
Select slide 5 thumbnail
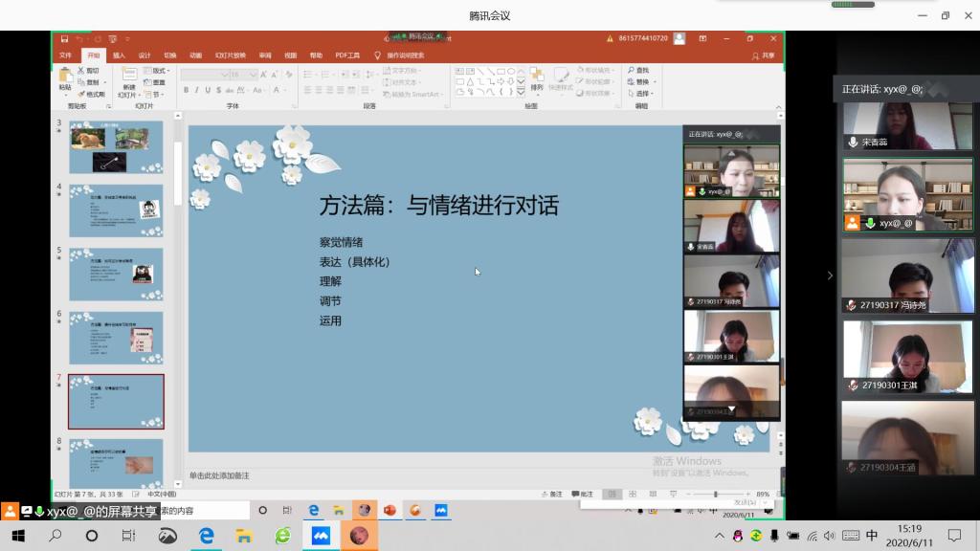pyautogui.click(x=116, y=275)
